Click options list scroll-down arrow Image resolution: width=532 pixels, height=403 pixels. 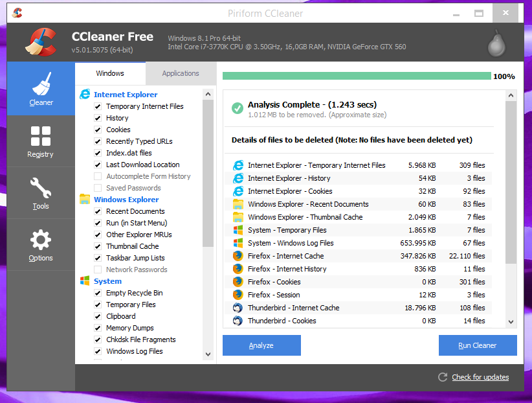pos(208,354)
